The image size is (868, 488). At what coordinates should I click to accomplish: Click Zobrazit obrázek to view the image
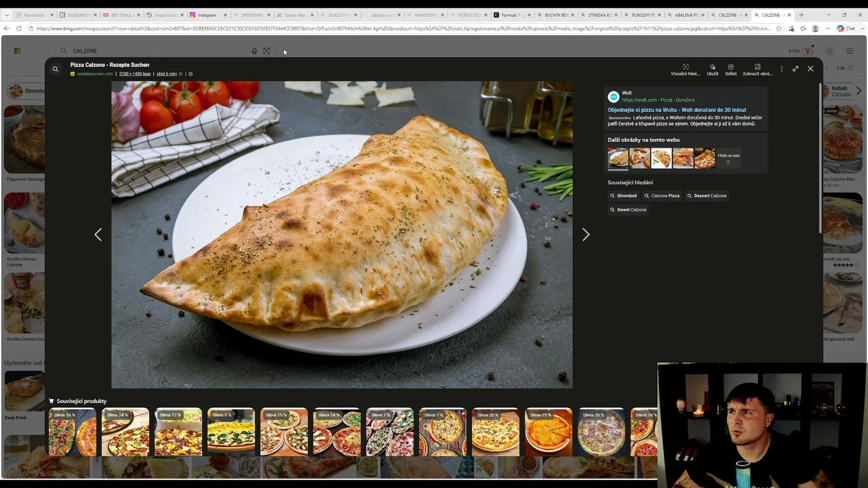pyautogui.click(x=757, y=70)
